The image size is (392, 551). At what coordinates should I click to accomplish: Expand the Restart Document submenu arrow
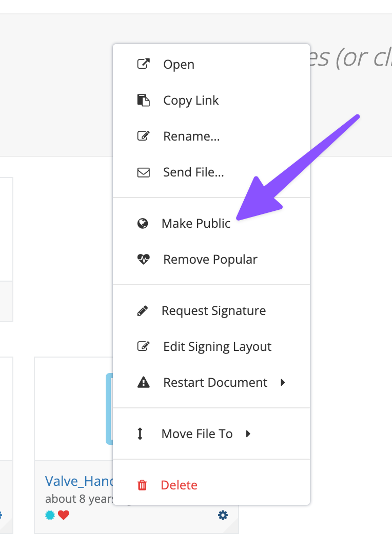coord(283,383)
